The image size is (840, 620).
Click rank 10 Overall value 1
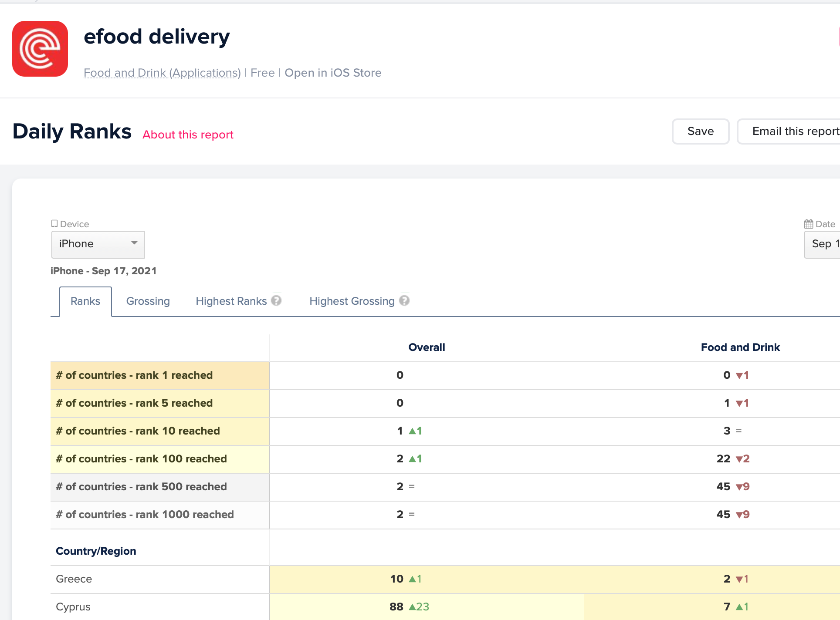[400, 431]
